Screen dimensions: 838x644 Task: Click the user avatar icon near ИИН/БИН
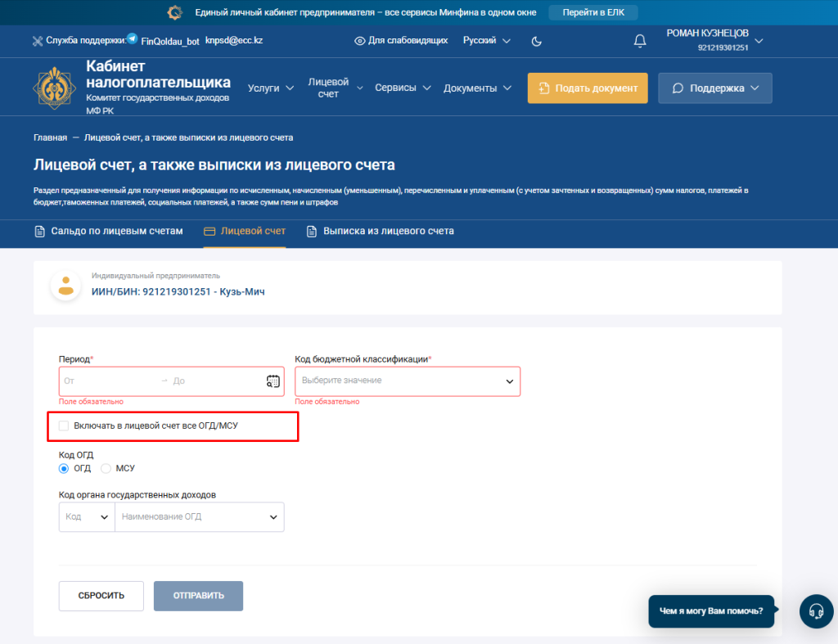[x=65, y=286]
